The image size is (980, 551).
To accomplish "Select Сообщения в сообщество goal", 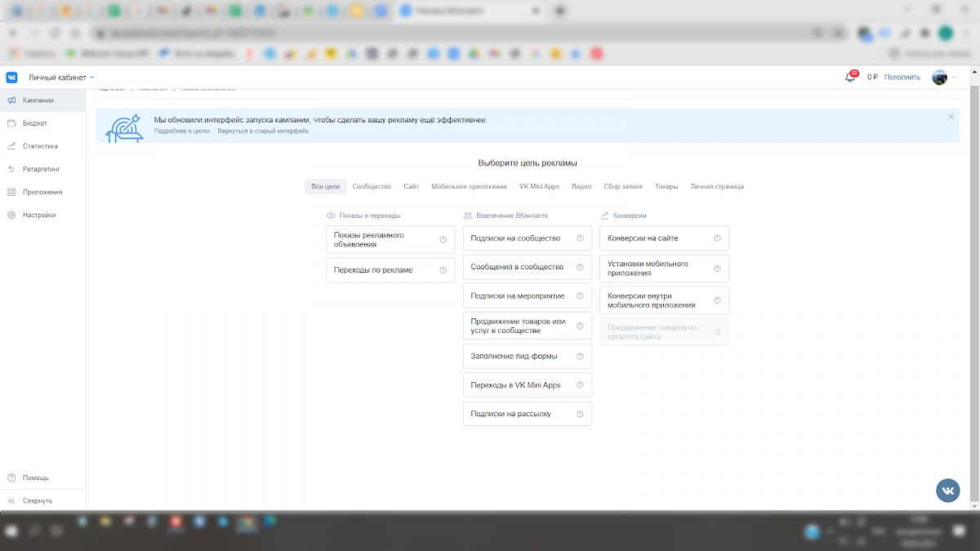I will pyautogui.click(x=518, y=267).
